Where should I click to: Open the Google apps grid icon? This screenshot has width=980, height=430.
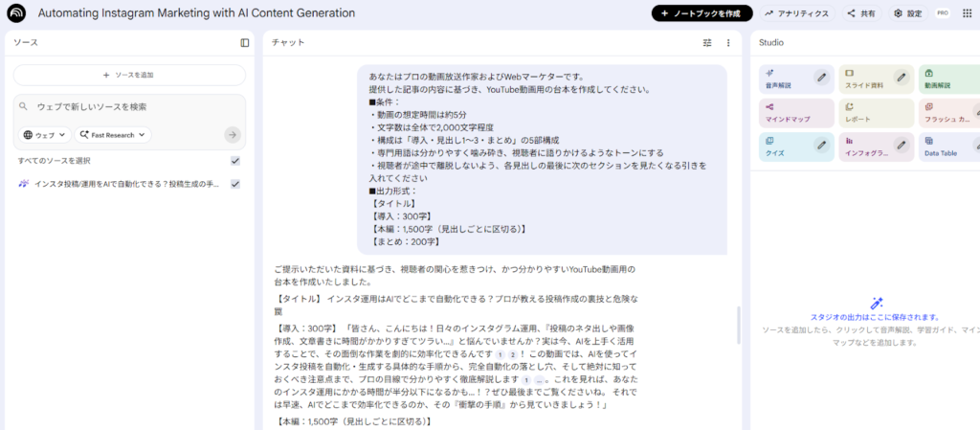(966, 13)
